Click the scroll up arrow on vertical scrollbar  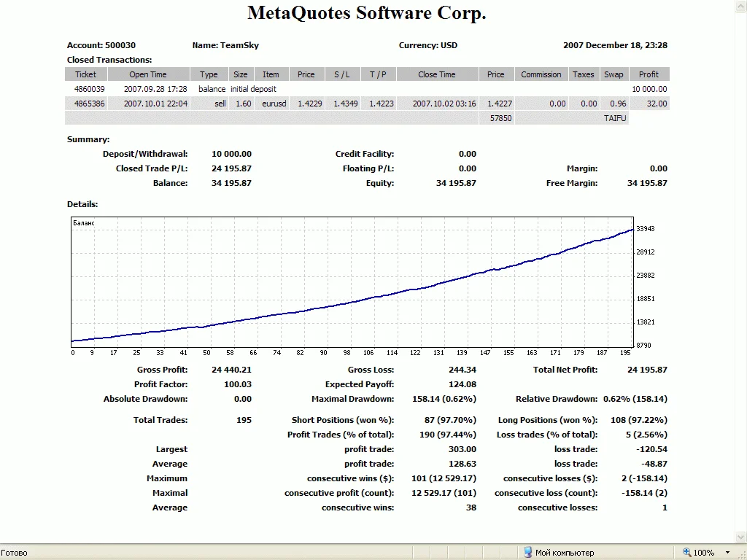[740, 6]
